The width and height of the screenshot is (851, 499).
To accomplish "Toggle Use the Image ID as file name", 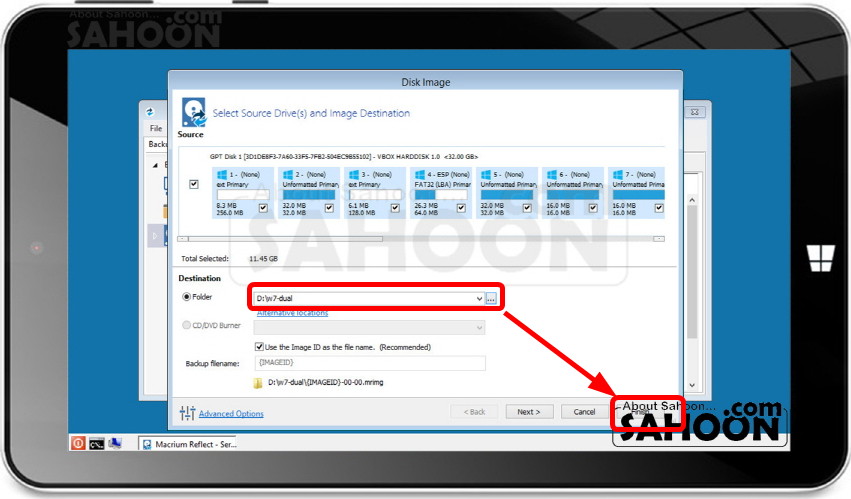I will click(x=259, y=346).
